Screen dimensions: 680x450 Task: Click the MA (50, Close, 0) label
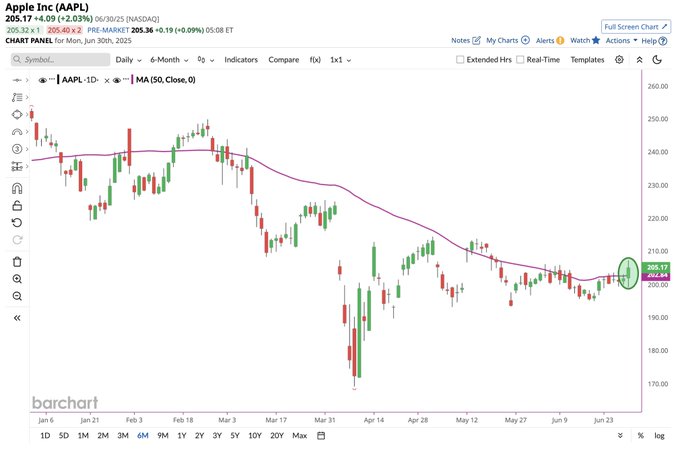pyautogui.click(x=165, y=80)
